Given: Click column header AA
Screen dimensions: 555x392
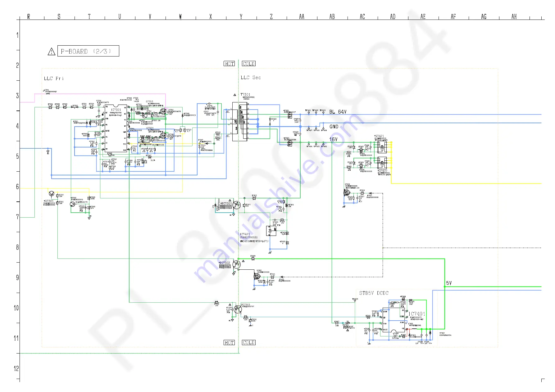Looking at the screenshot, I should [x=302, y=16].
